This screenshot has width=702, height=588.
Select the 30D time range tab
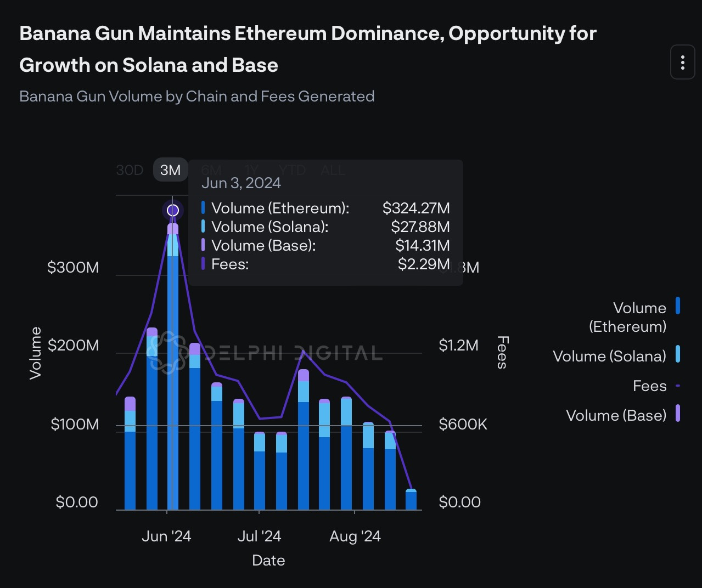(x=130, y=170)
